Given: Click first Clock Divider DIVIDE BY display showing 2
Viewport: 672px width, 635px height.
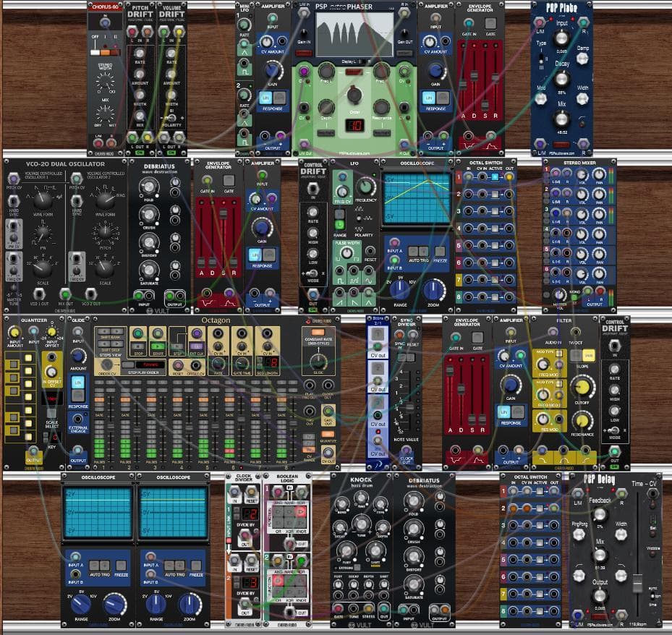Looking at the screenshot, I should pyautogui.click(x=250, y=513).
